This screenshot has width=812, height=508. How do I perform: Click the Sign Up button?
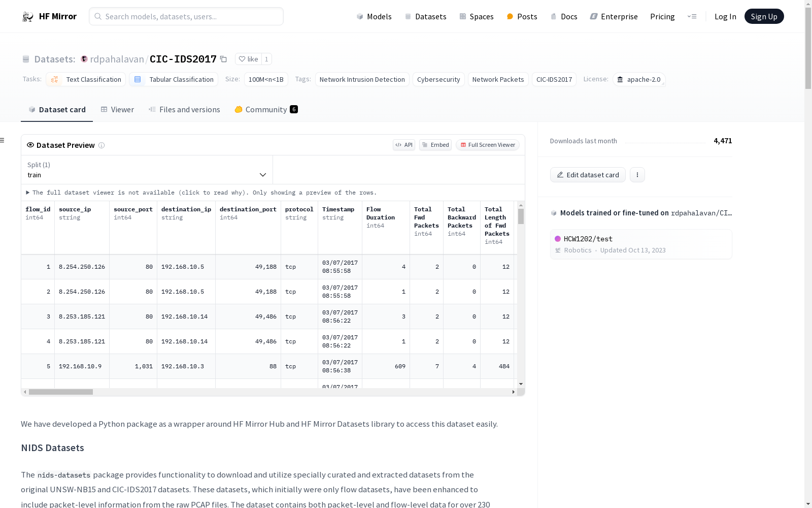(764, 16)
